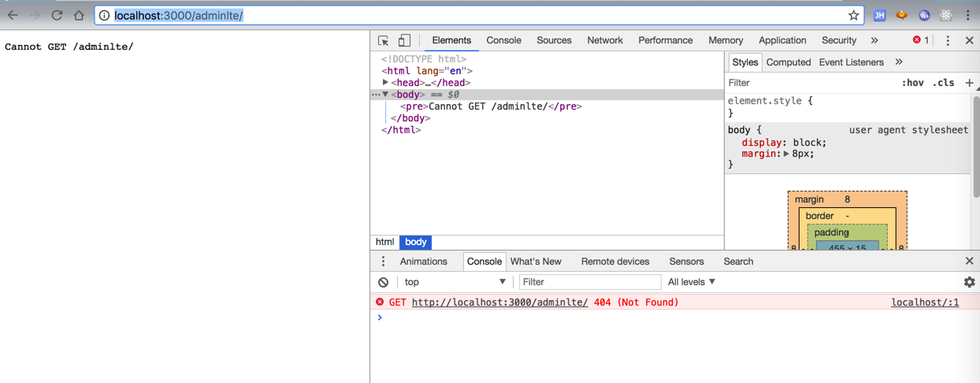This screenshot has width=980, height=383.
Task: Select html in the breadcrumb bar
Action: coord(384,242)
